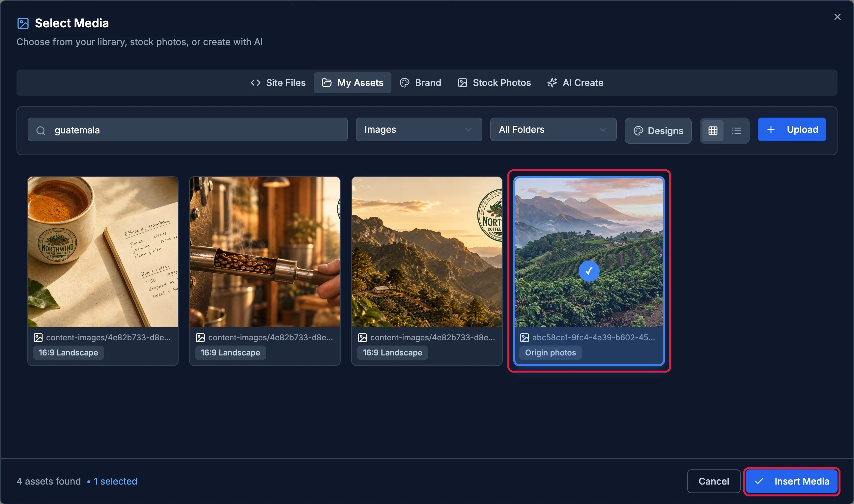Click image icon beside sunset mountain filename
854x504 pixels.
click(362, 338)
